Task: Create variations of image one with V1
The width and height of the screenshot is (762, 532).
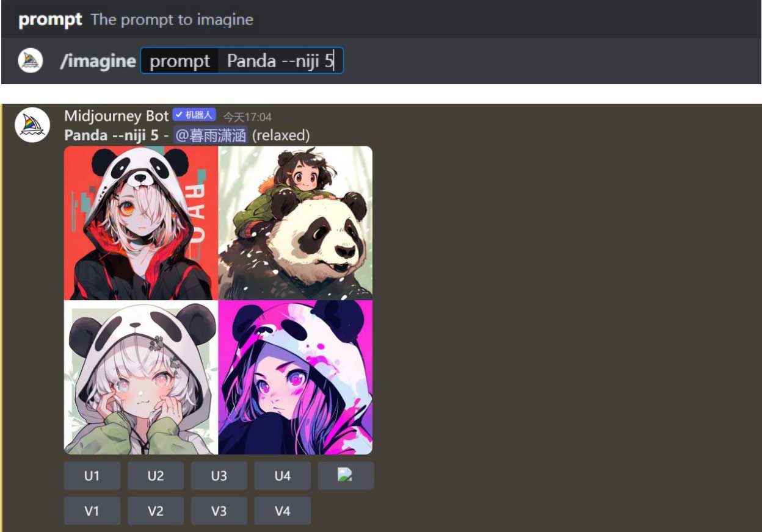Action: [92, 511]
